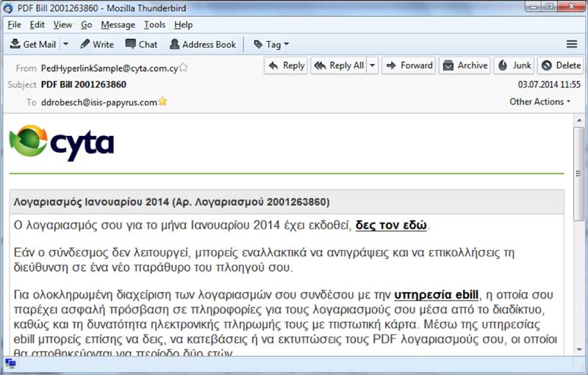The image size is (588, 375).
Task: Open the Tools menu
Action: click(154, 25)
